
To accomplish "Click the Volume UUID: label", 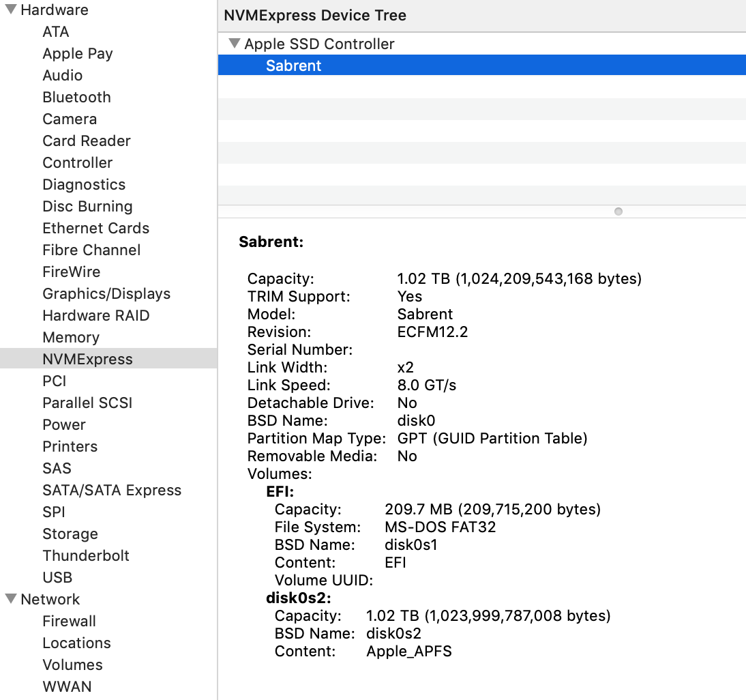I will point(323,580).
